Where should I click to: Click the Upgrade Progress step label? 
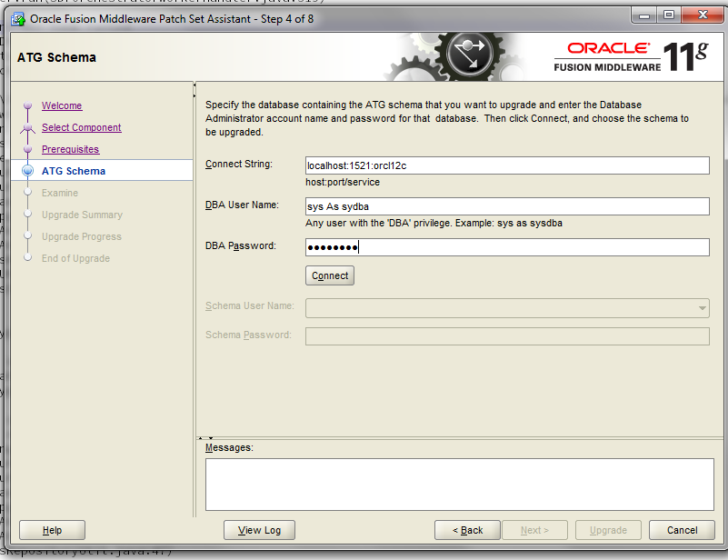82,236
